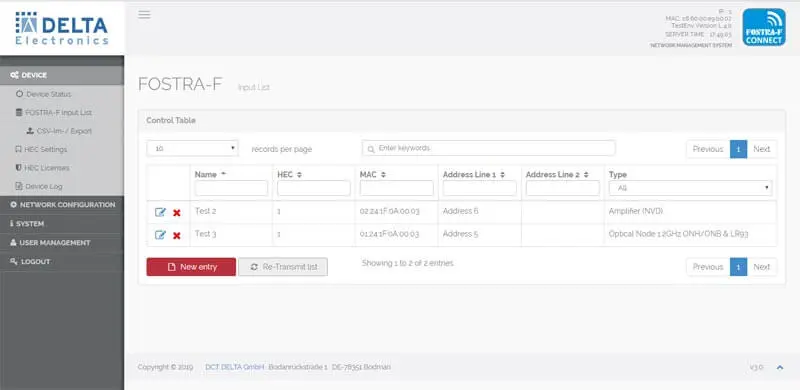Edit the Test 3 entry
The width and height of the screenshot is (800, 390).
click(x=160, y=235)
